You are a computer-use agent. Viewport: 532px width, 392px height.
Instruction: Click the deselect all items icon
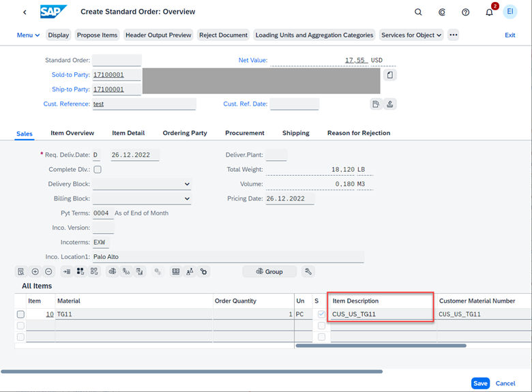coord(94,271)
